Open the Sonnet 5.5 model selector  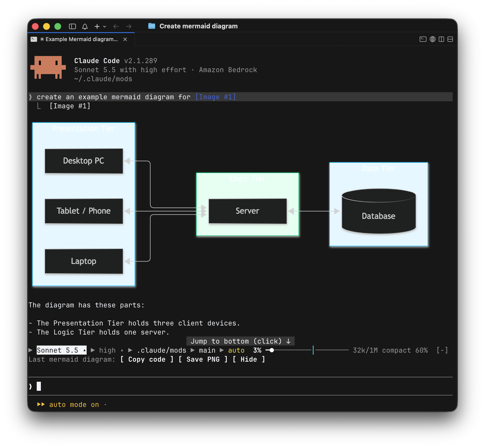pos(61,350)
